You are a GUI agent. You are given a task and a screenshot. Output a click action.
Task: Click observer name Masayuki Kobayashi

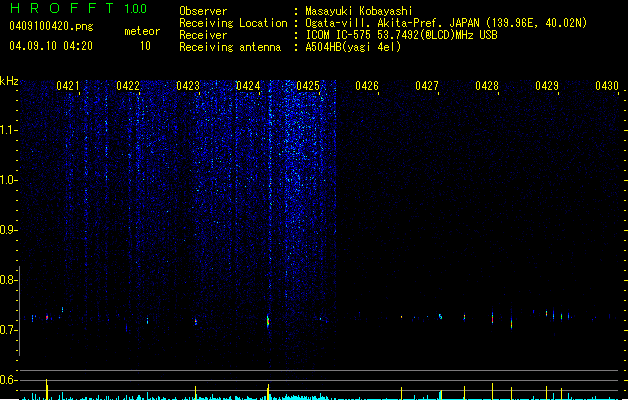[359, 11]
